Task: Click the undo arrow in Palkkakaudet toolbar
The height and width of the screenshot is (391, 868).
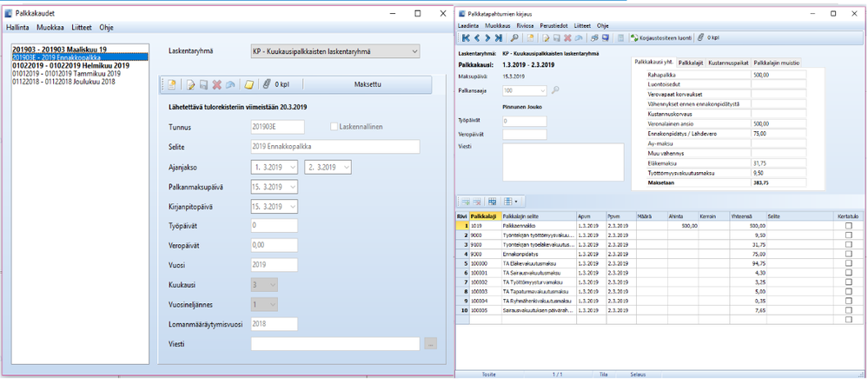Action: pyautogui.click(x=229, y=85)
